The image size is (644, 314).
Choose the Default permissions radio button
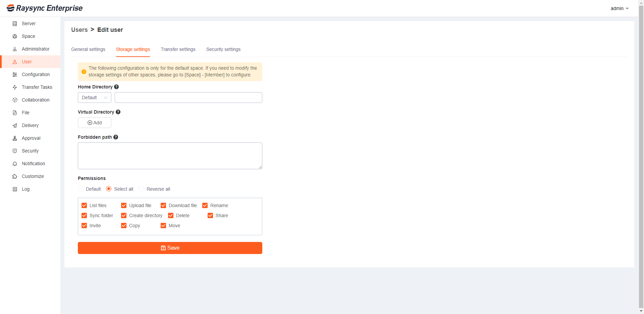tap(80, 189)
